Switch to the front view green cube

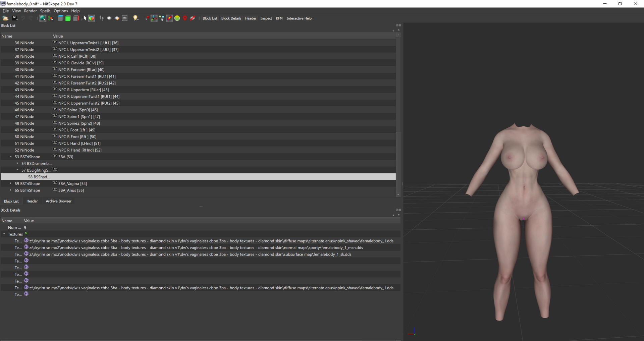pyautogui.click(x=68, y=18)
